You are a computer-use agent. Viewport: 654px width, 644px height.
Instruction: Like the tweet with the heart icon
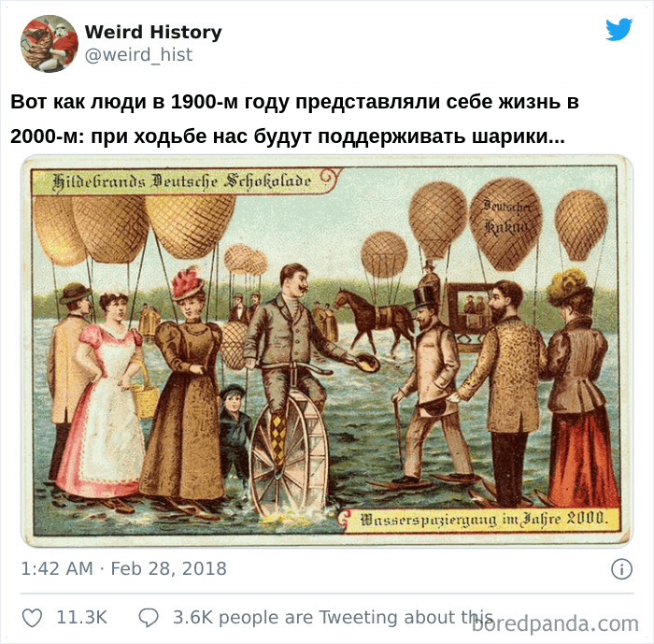[32, 618]
